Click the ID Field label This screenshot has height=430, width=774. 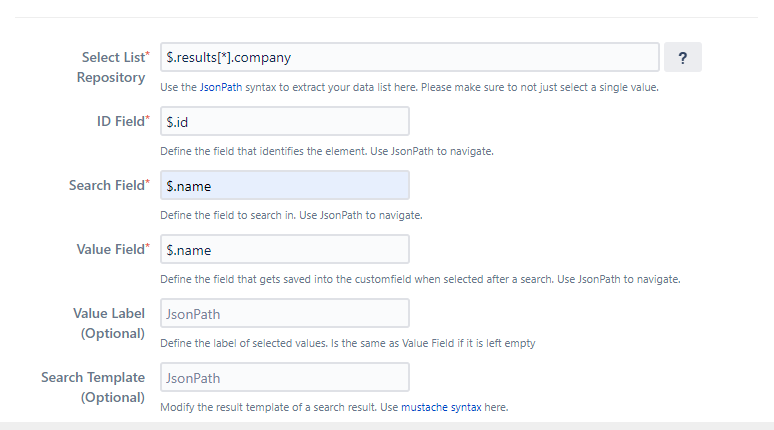(x=113, y=121)
